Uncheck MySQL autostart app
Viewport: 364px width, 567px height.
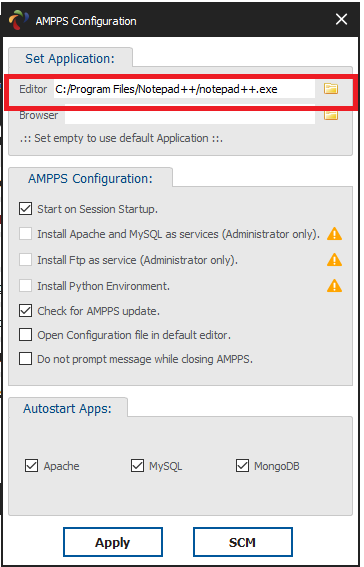[x=137, y=466]
